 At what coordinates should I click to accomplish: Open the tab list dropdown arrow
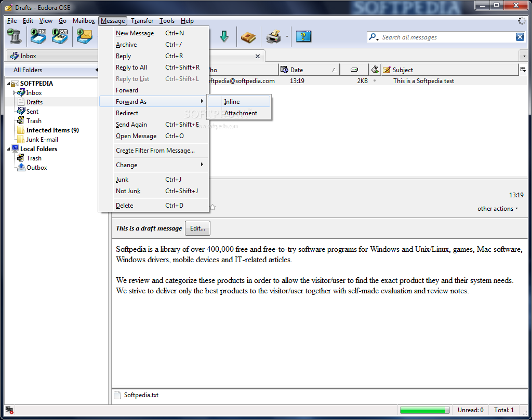coord(524,56)
